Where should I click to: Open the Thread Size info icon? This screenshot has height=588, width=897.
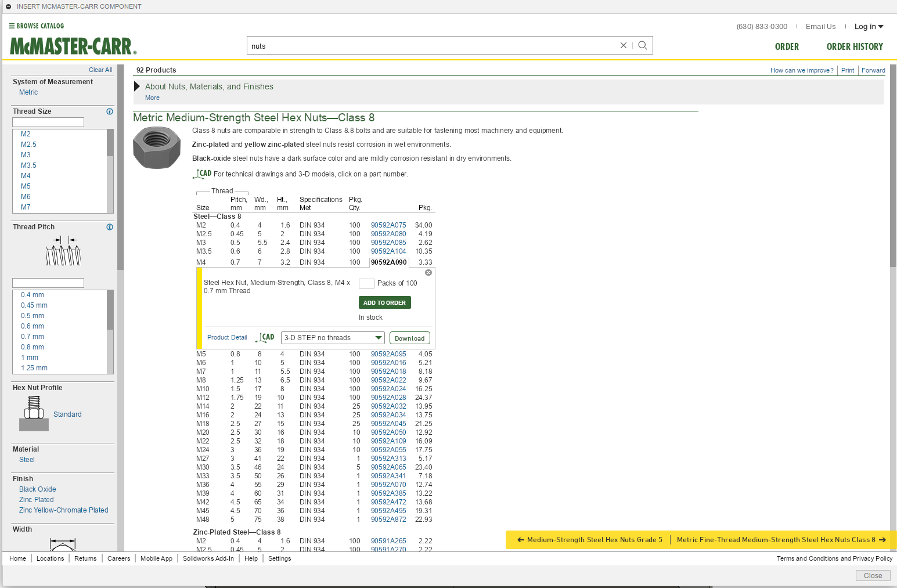pyautogui.click(x=109, y=111)
